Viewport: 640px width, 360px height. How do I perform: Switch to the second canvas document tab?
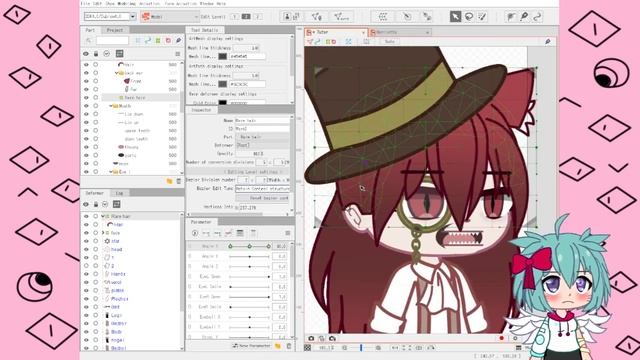coord(399,32)
